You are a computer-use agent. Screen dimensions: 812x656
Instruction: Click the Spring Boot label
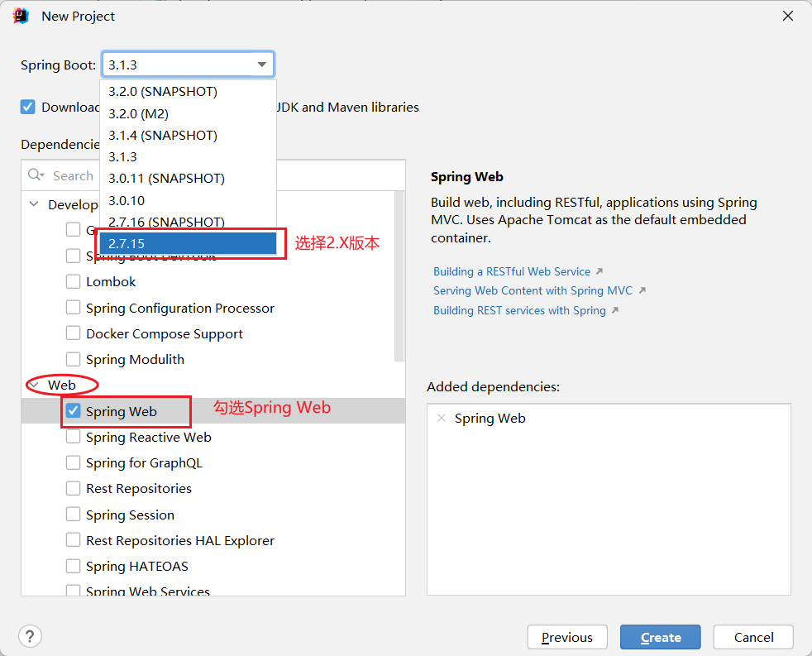[58, 65]
